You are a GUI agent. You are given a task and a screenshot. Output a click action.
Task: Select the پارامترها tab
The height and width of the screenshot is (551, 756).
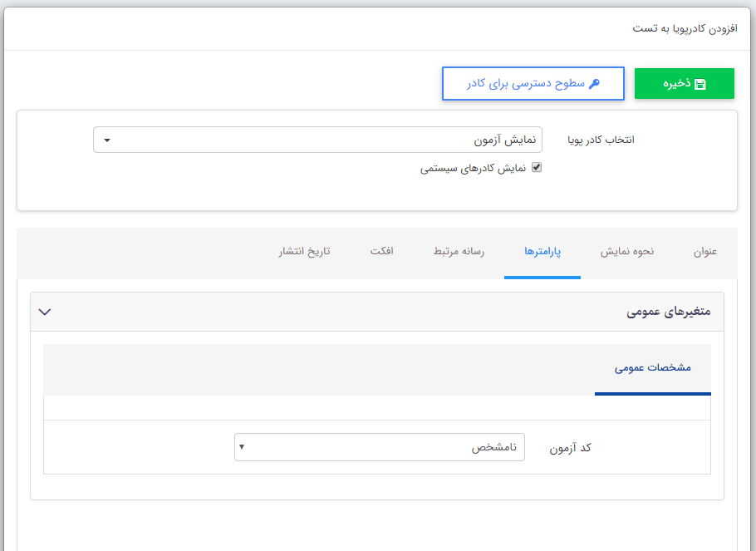(x=542, y=253)
